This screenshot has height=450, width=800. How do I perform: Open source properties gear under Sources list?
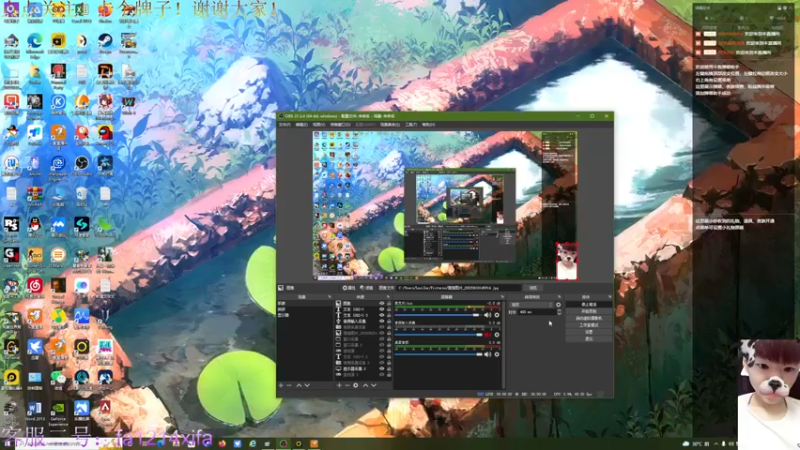click(356, 385)
